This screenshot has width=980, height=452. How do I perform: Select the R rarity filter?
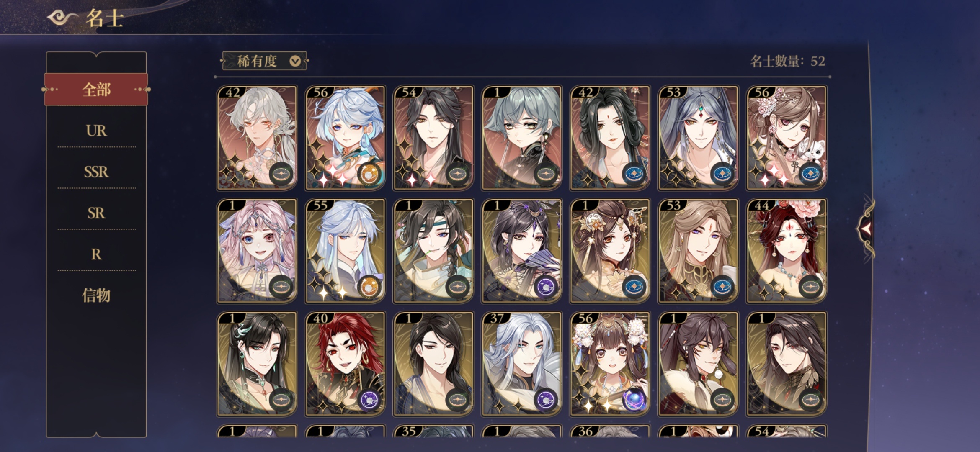96,254
